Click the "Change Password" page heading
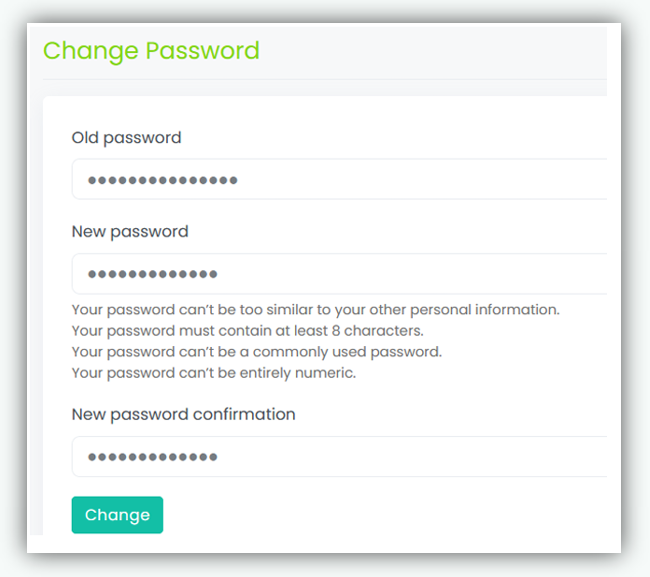Screen dimensions: 650x577 [151, 51]
